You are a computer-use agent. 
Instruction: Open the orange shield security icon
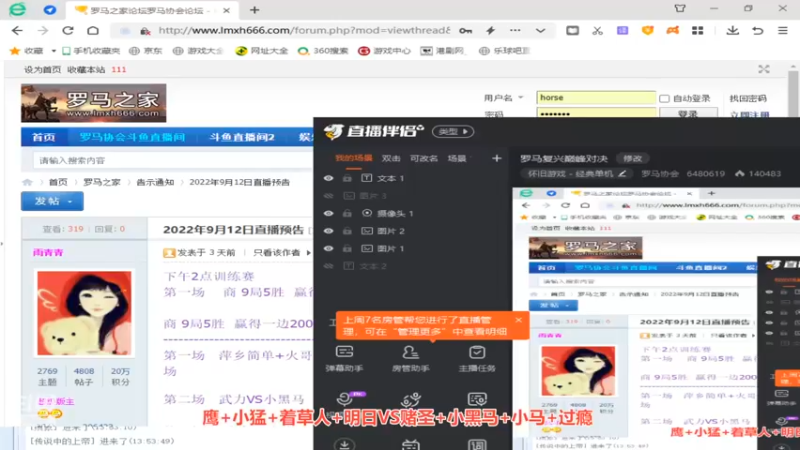coord(647,31)
